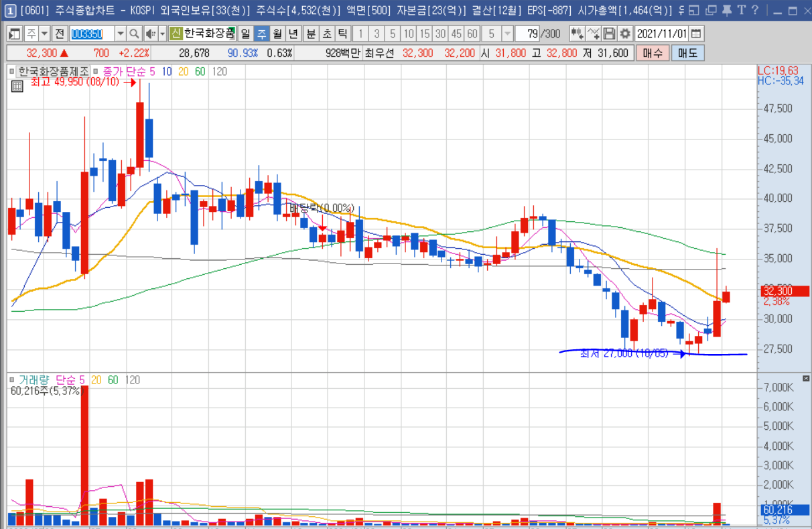812x529 pixels.
Task: Select monthly 월 period
Action: point(277,34)
